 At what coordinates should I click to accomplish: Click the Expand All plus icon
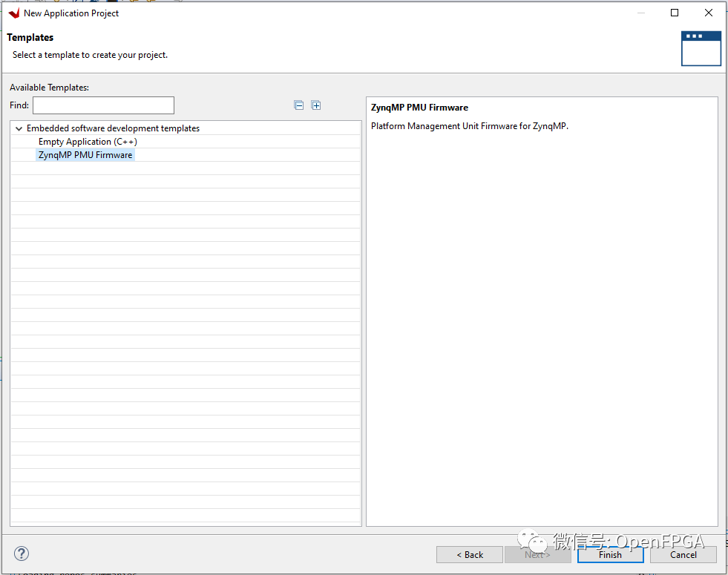tap(316, 105)
